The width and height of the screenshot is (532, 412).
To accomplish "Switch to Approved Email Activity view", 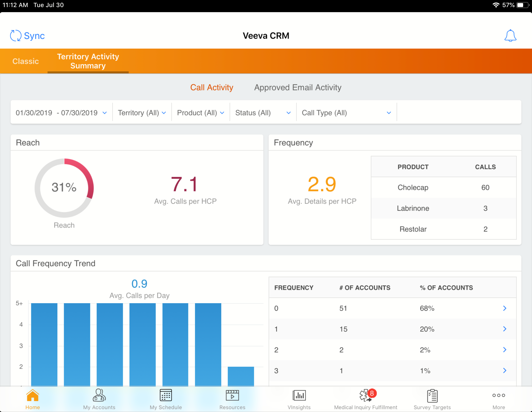I will point(298,87).
